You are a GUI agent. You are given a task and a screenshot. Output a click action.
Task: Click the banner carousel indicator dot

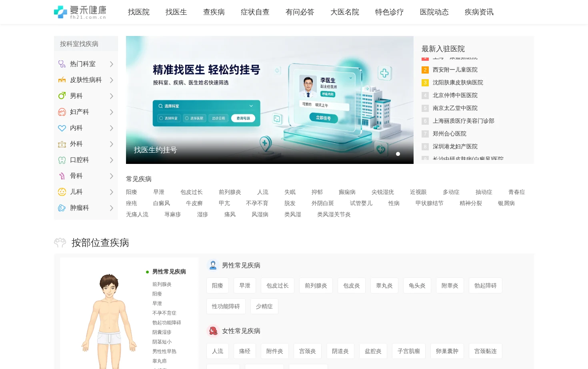398,154
